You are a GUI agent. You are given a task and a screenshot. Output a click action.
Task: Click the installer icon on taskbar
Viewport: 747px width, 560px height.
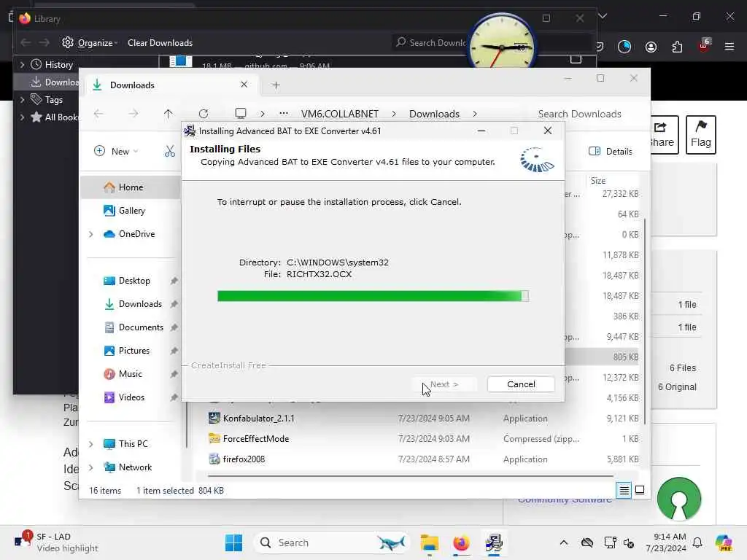(x=494, y=542)
